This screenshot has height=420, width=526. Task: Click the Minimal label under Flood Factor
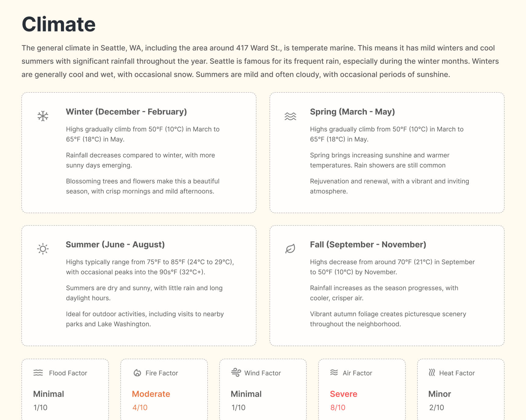point(48,394)
